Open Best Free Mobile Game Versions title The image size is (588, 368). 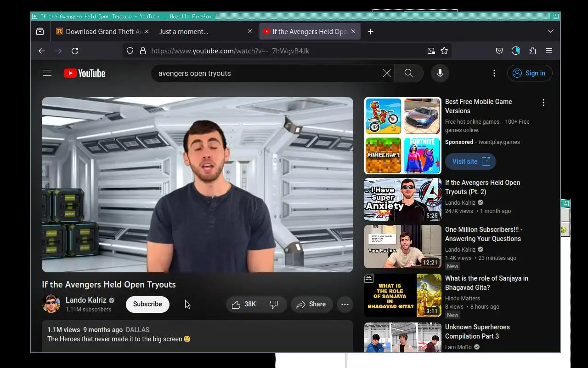click(478, 106)
